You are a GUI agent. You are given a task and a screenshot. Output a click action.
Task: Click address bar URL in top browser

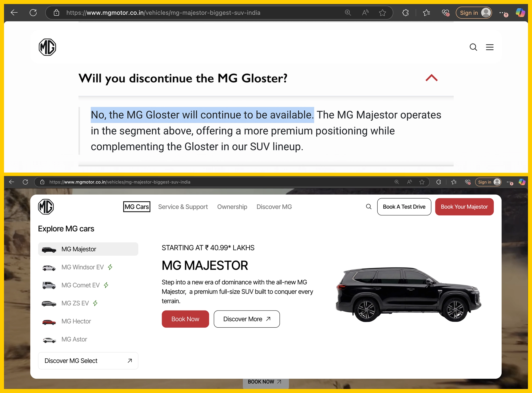(x=163, y=13)
